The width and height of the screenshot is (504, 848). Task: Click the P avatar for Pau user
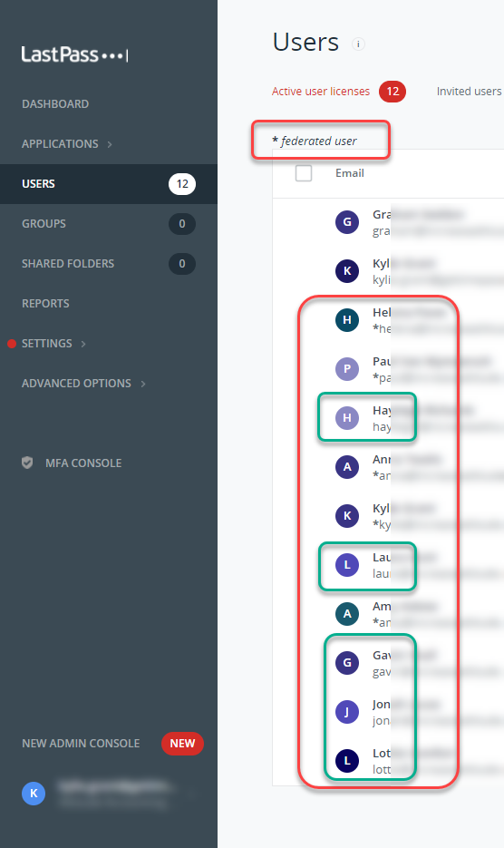point(347,369)
